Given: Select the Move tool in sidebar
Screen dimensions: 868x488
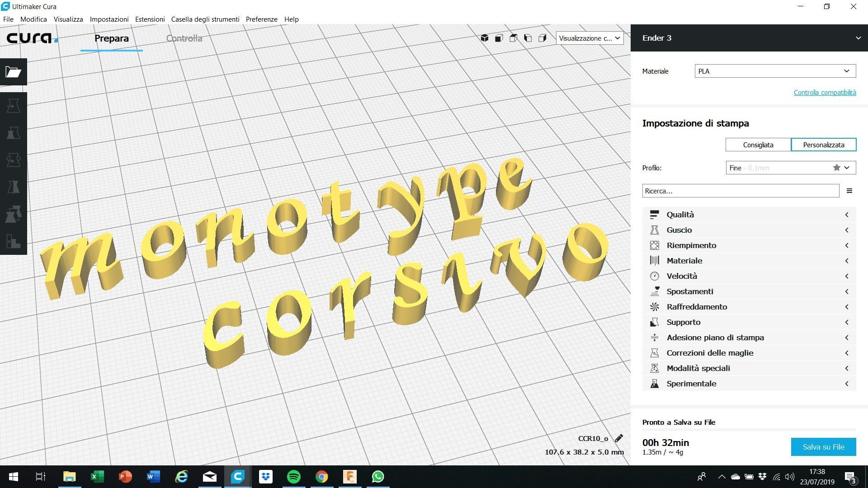Looking at the screenshot, I should [14, 106].
